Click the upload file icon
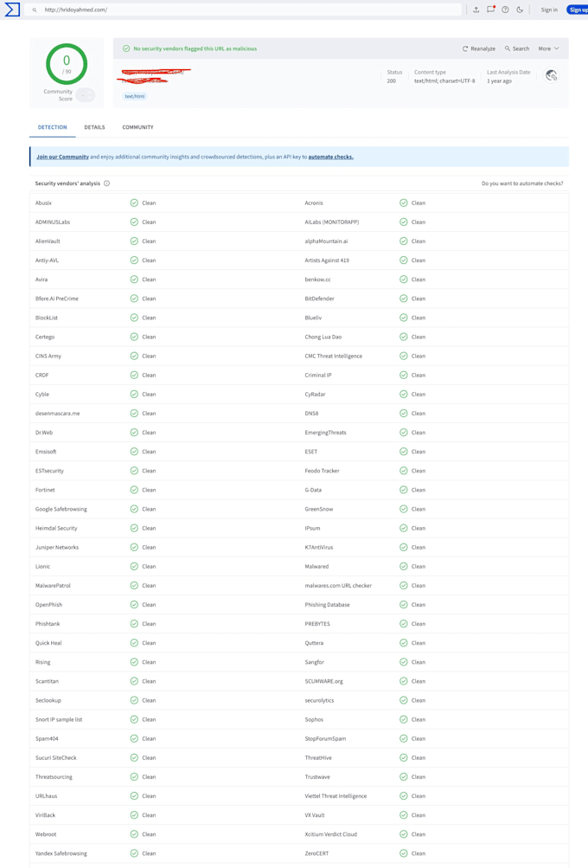The height and width of the screenshot is (868, 588). (x=476, y=10)
